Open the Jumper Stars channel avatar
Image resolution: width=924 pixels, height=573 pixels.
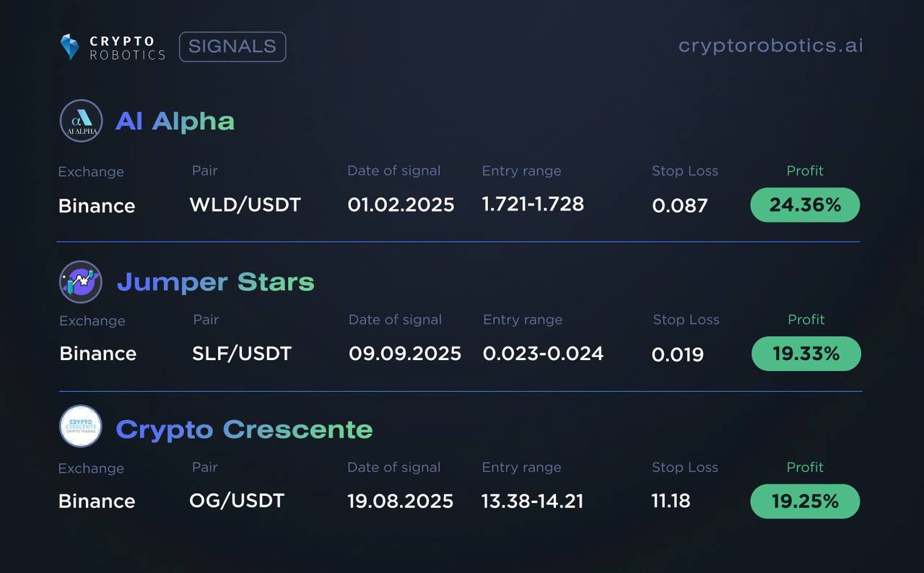click(81, 281)
